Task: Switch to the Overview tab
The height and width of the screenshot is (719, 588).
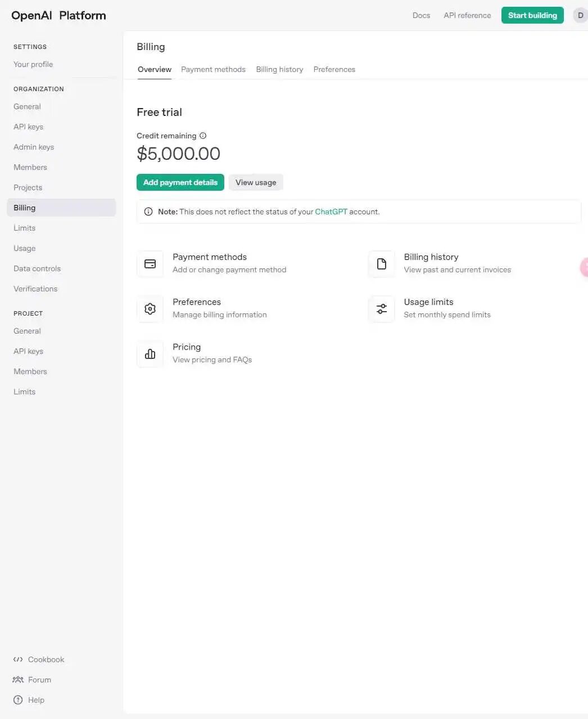Action: [155, 69]
